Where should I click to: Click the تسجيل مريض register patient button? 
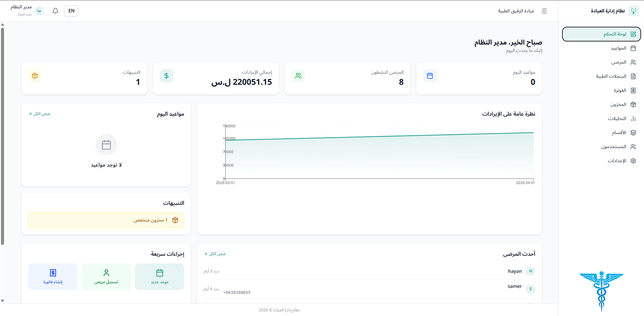(x=106, y=277)
